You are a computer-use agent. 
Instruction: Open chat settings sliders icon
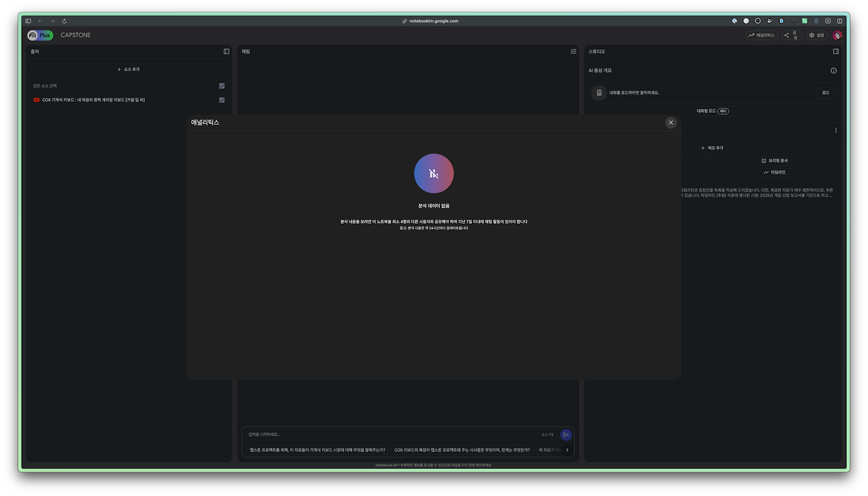(x=574, y=52)
